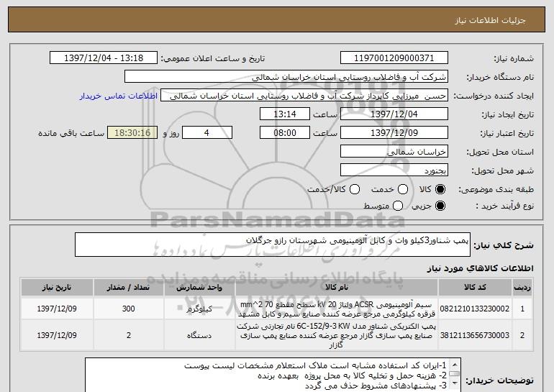Click the دستگاه unit cell
Viewport: 554px width, 392px height.
(199, 335)
